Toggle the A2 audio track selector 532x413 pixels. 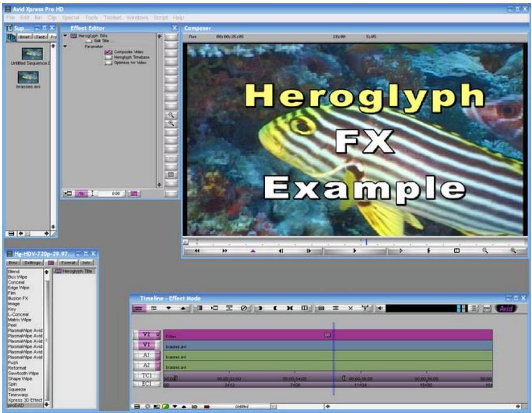pyautogui.click(x=146, y=365)
